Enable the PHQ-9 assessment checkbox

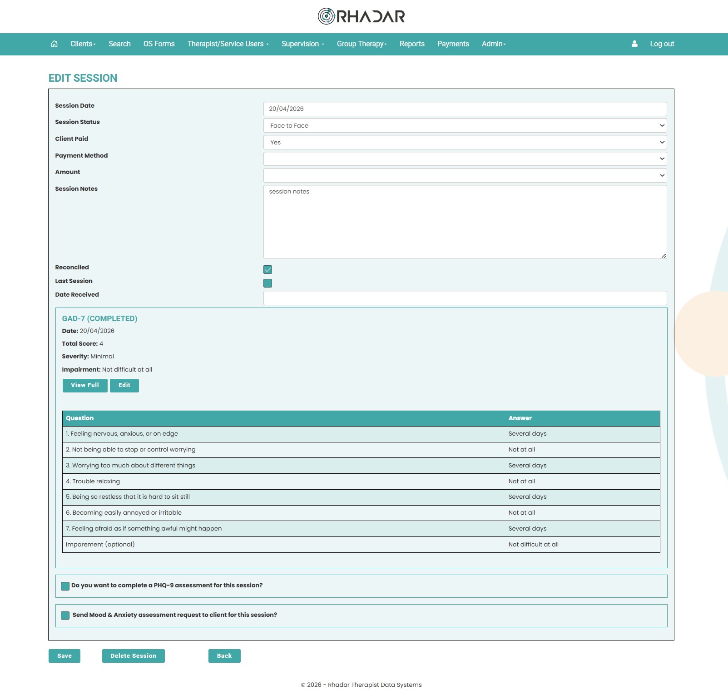point(65,586)
